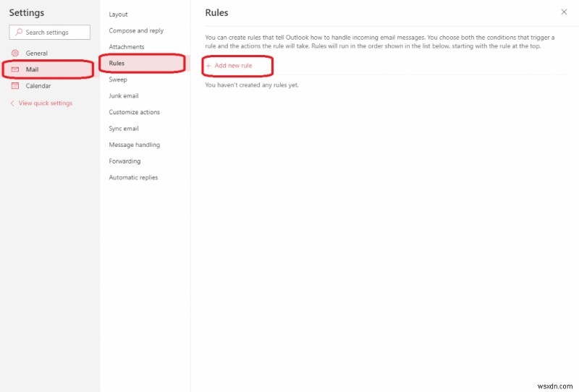The height and width of the screenshot is (392, 579).
Task: Click the General gear icon
Action: [x=15, y=53]
